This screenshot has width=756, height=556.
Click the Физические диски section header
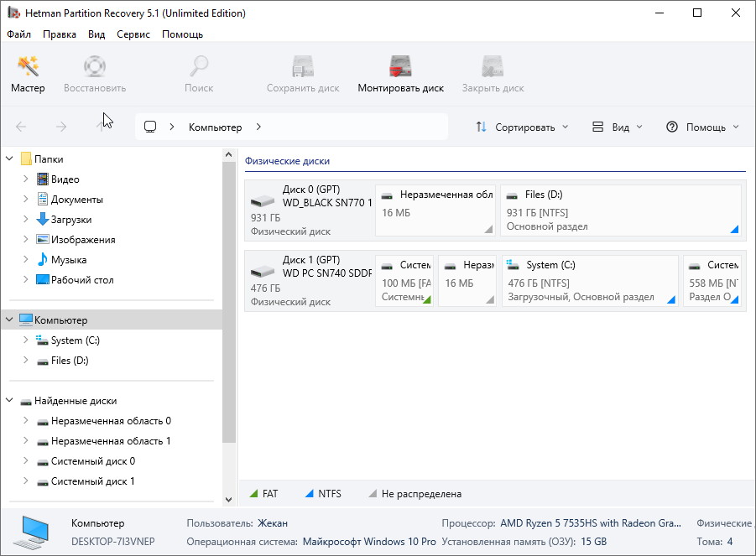[287, 161]
